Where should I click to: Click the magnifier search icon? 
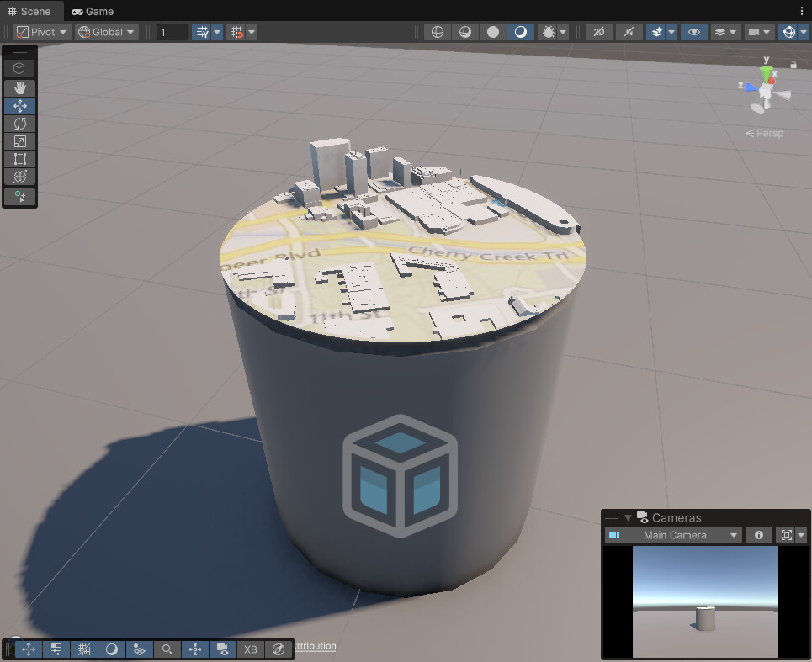tap(167, 649)
